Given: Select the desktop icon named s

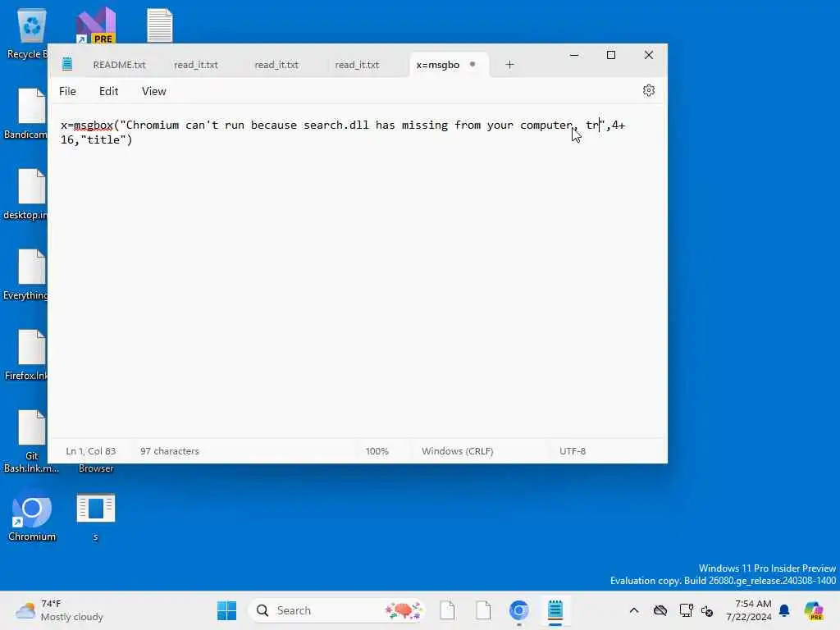Looking at the screenshot, I should [x=96, y=517].
